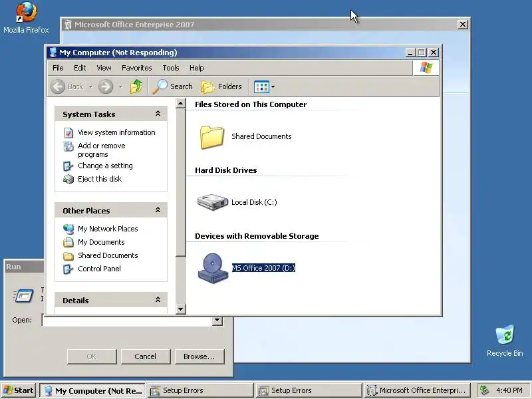Click Eject this disk link

point(100,179)
